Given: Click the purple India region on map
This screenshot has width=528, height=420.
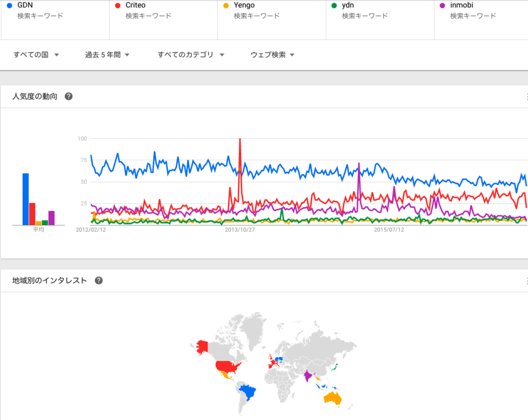Looking at the screenshot, I should [x=308, y=375].
